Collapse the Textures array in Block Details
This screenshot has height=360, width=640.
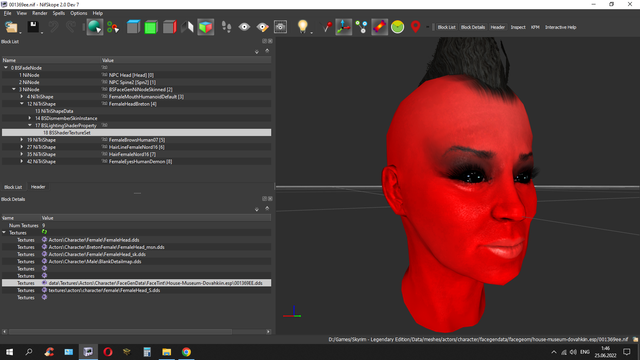click(4, 233)
